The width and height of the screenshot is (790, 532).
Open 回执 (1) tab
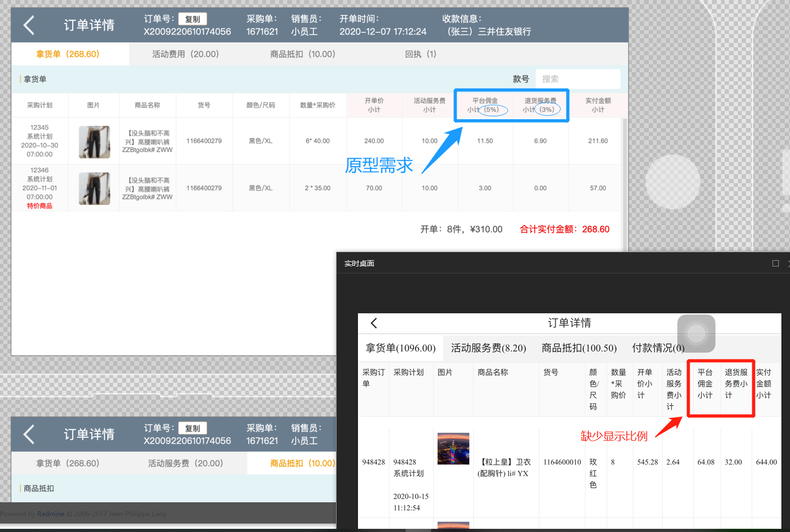click(420, 54)
